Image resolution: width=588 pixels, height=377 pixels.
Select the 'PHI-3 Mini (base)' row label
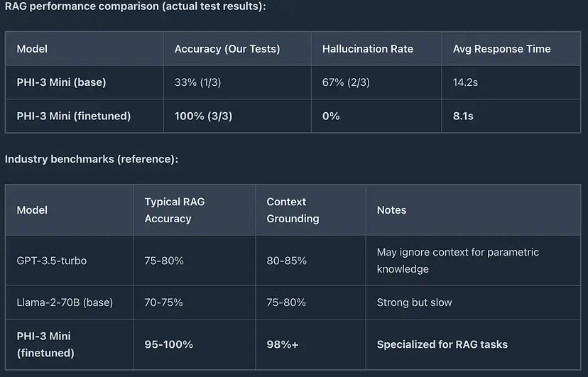pos(61,82)
